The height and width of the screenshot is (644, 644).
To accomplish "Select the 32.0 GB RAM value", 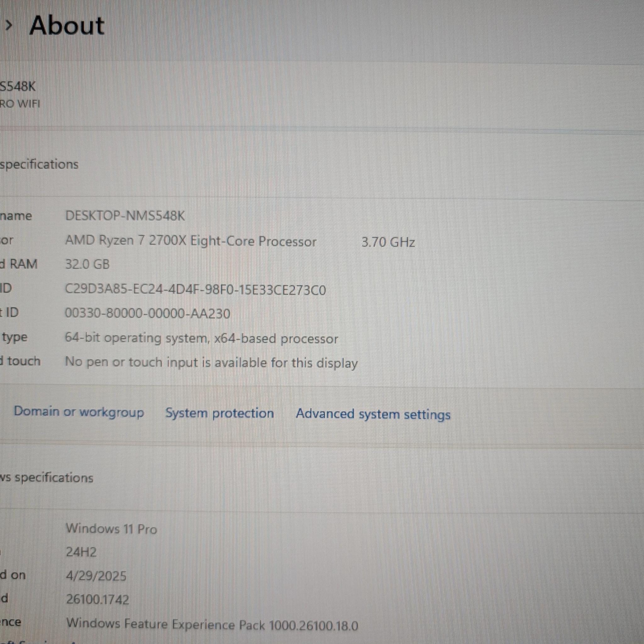I will click(87, 264).
